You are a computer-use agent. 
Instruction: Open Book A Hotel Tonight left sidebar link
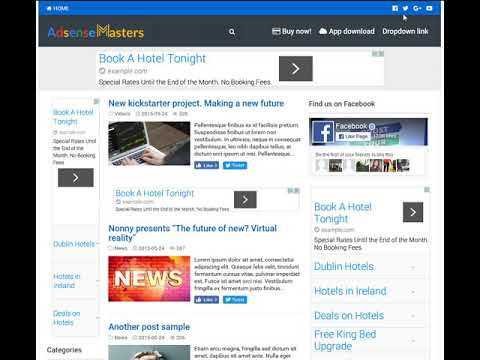pyautogui.click(x=73, y=117)
